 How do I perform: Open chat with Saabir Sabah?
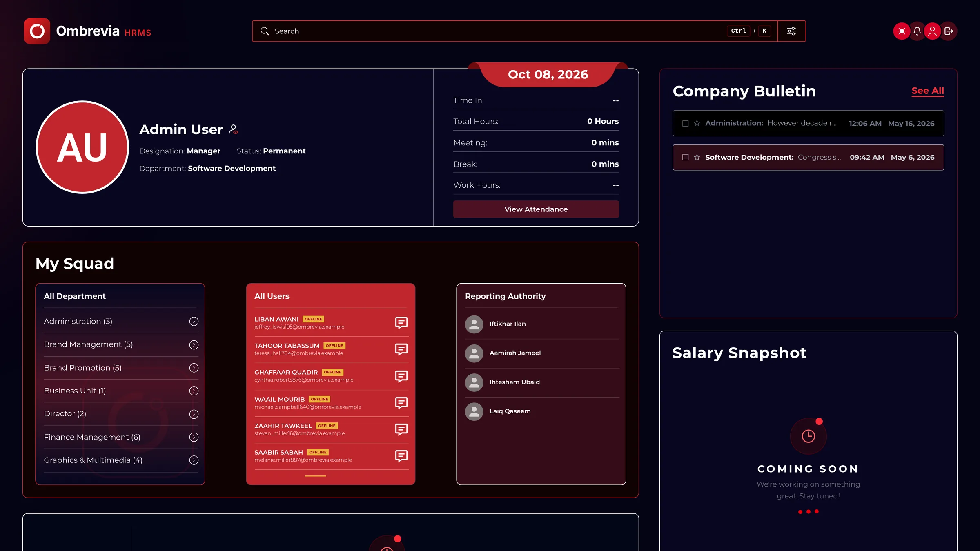point(401,455)
